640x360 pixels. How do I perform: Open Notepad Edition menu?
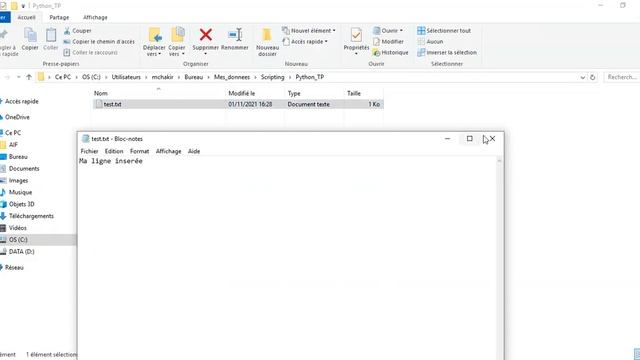coord(114,151)
